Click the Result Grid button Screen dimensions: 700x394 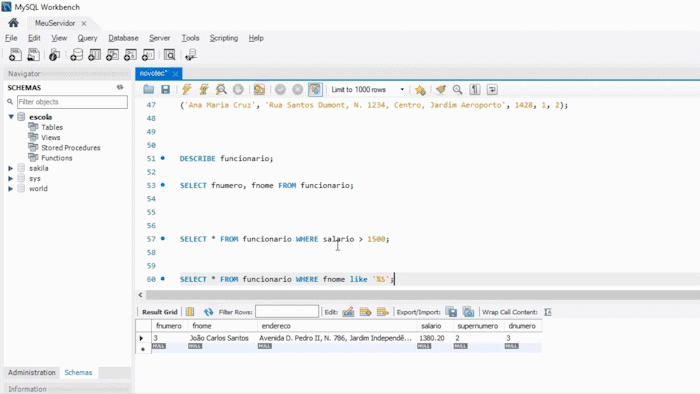click(159, 312)
